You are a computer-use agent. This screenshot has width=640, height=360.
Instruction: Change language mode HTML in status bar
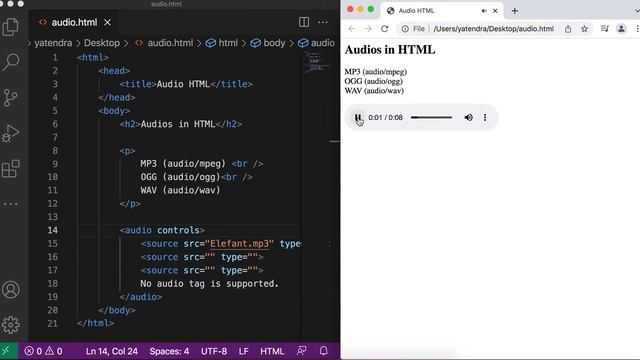(272, 351)
